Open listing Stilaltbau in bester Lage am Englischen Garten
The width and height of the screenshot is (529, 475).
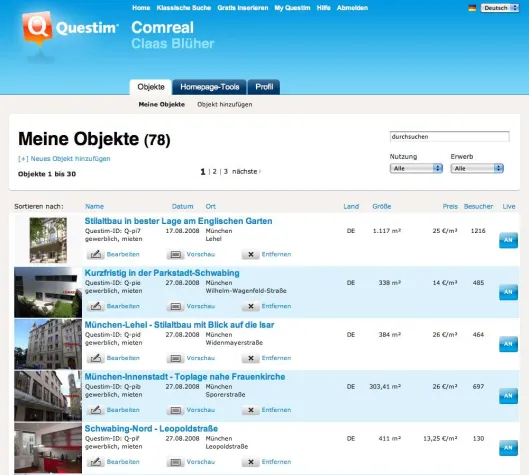pos(178,221)
